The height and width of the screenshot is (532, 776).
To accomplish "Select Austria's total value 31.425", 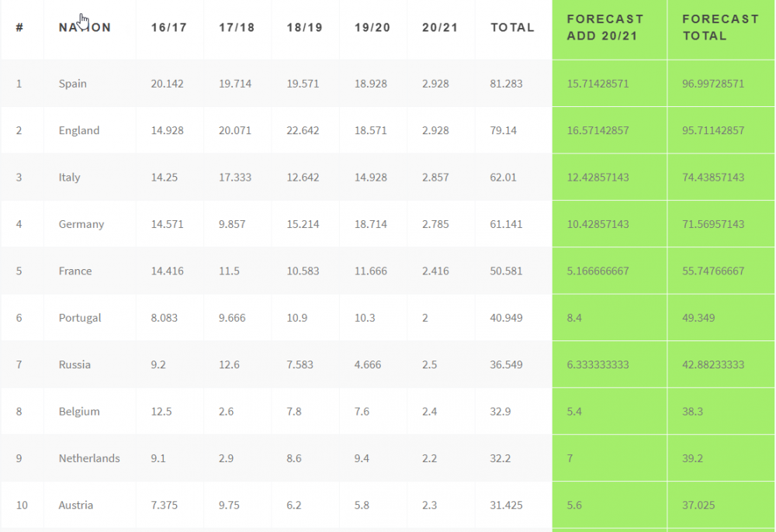I will 506,505.
